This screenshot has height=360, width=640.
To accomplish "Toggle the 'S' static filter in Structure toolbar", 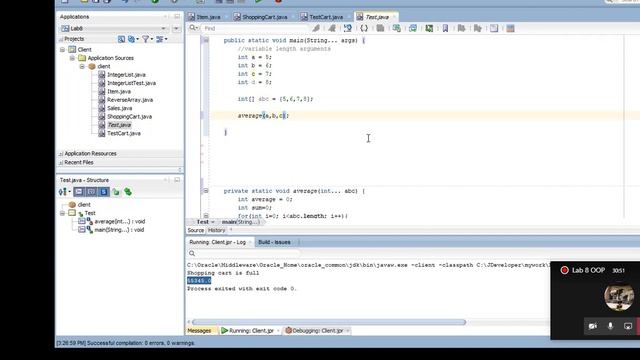I will tap(104, 192).
